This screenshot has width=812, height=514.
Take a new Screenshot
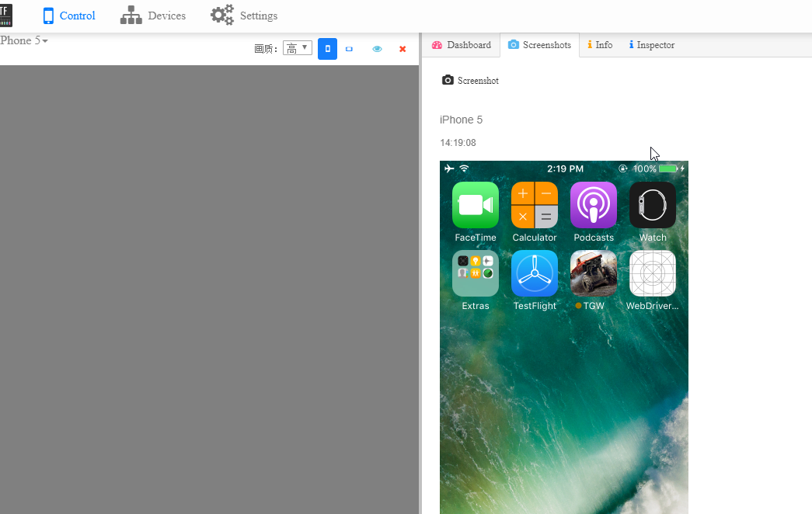470,80
